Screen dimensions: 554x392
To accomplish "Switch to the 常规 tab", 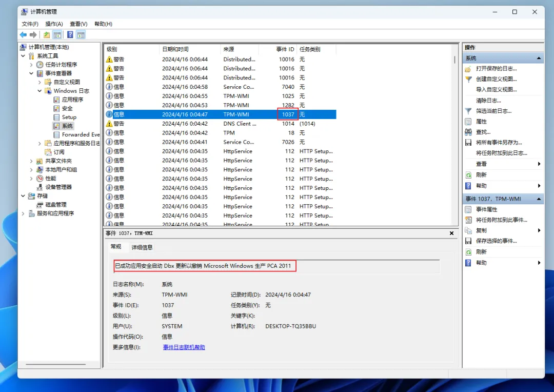I will (116, 247).
